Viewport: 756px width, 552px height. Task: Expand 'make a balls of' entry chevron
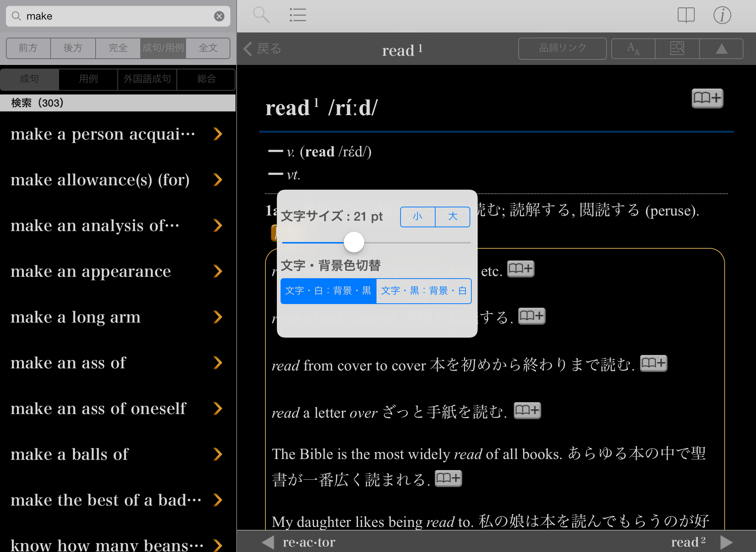pyautogui.click(x=218, y=454)
